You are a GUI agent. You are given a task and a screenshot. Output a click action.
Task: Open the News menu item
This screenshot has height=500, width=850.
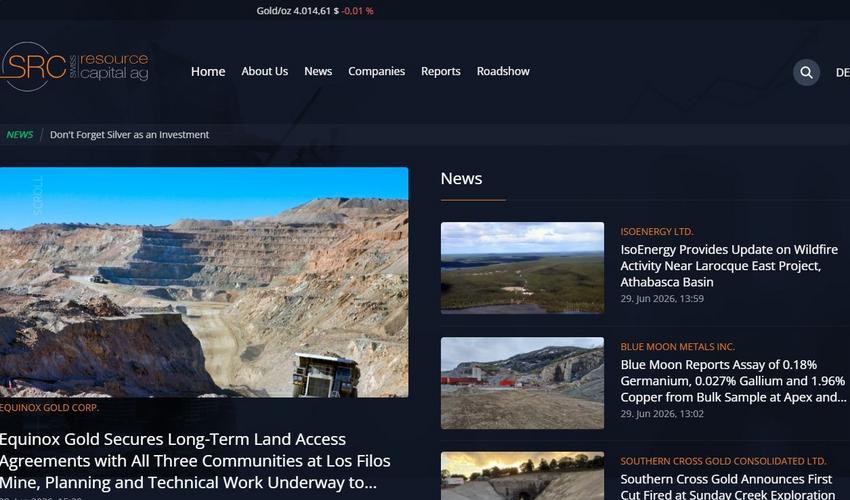[318, 72]
